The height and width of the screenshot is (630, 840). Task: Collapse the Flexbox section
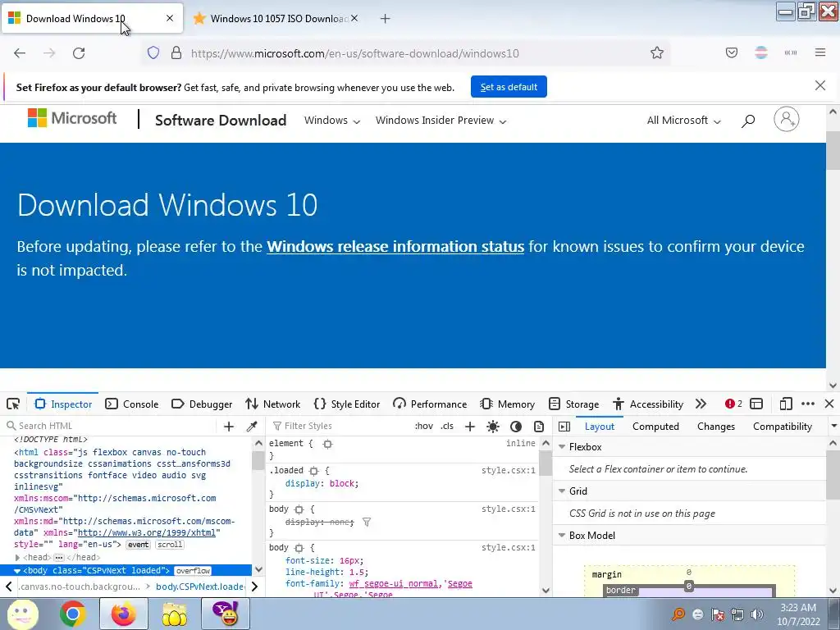(562, 447)
